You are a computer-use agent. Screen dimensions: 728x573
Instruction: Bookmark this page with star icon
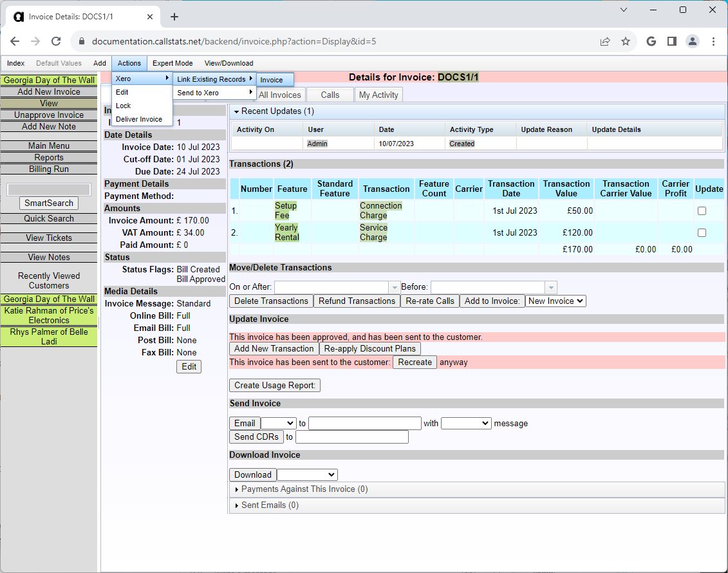[x=626, y=41]
